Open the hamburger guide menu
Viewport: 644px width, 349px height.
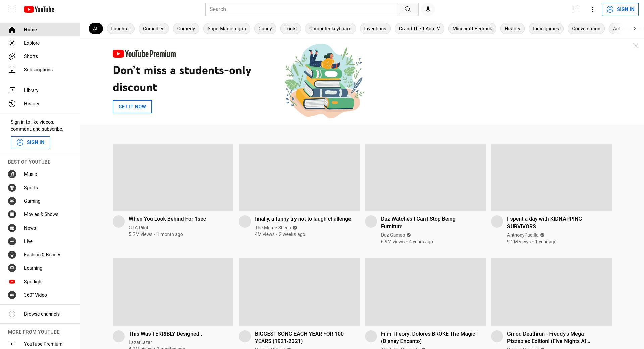(x=12, y=9)
